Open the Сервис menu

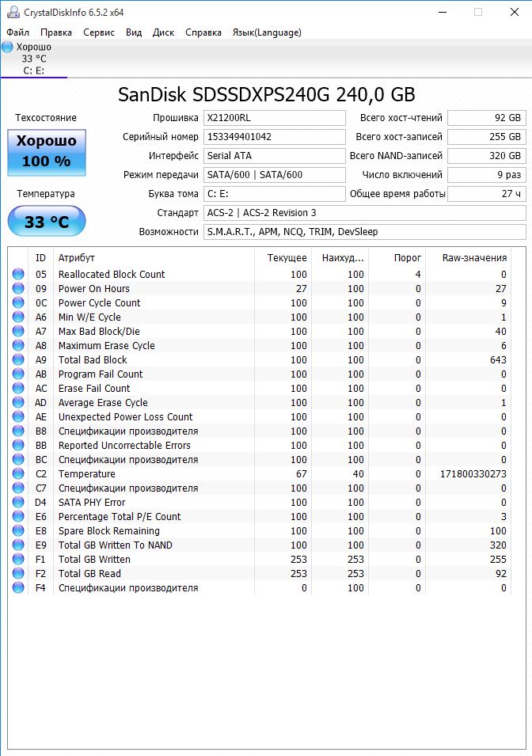[x=99, y=32]
